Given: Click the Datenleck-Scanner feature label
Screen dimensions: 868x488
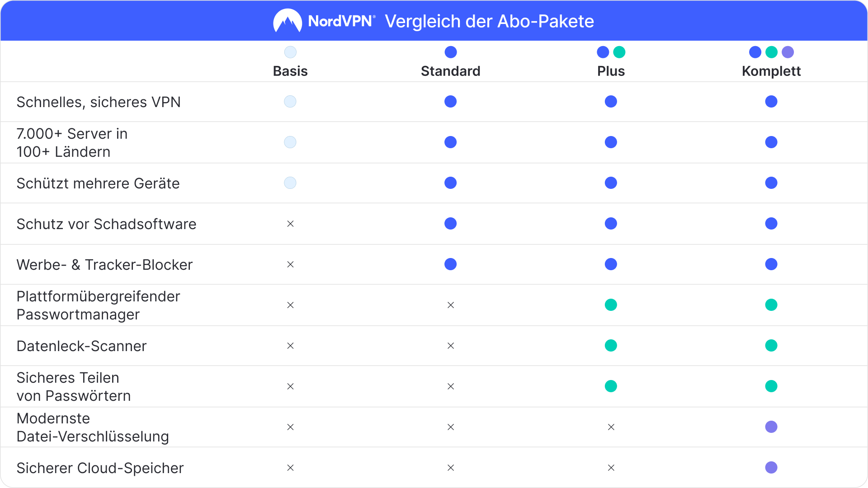Looking at the screenshot, I should [81, 346].
